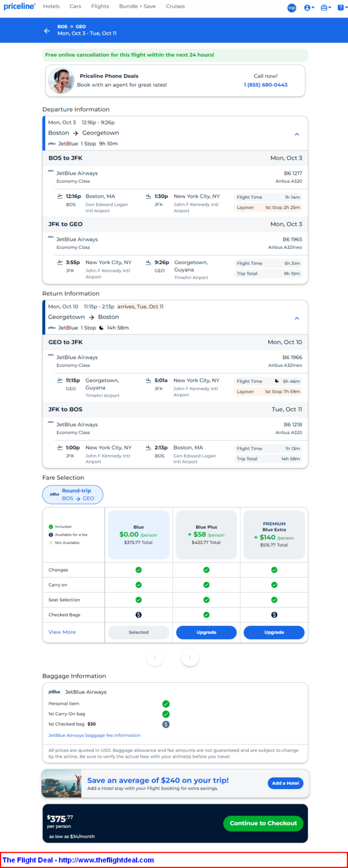
Task: Click the overnight moon icon near 14h 58m
Action: coord(101,328)
